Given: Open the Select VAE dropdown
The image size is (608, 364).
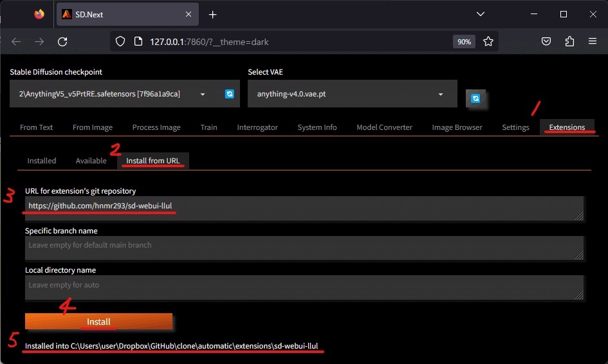Looking at the screenshot, I should pyautogui.click(x=353, y=94).
